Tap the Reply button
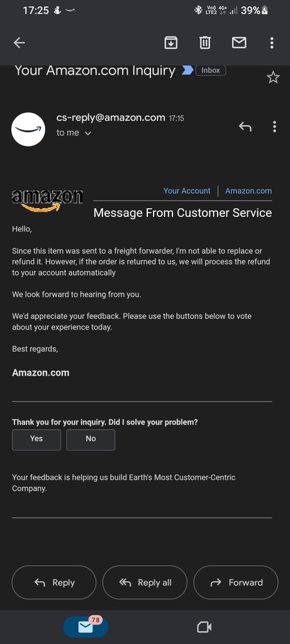The width and height of the screenshot is (290, 644). 54,582
